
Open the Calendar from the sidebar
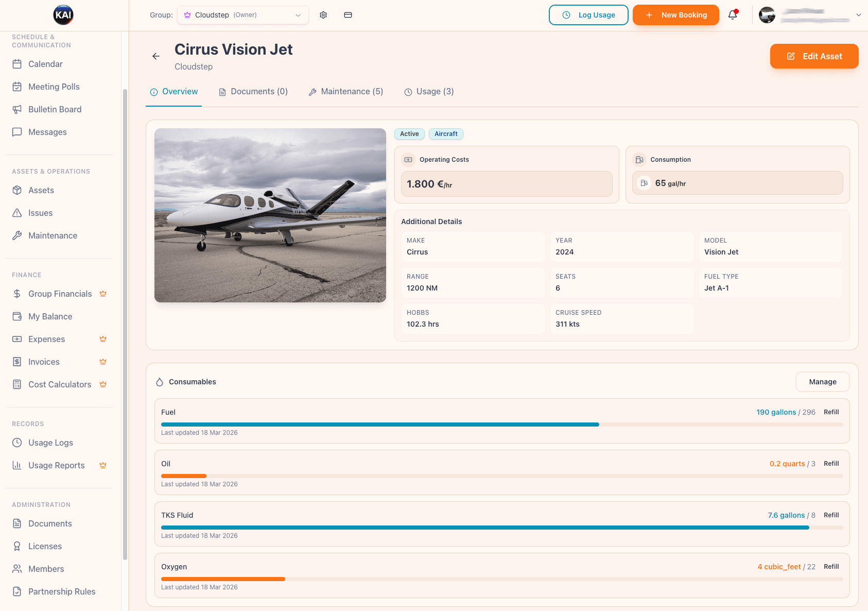click(x=45, y=64)
